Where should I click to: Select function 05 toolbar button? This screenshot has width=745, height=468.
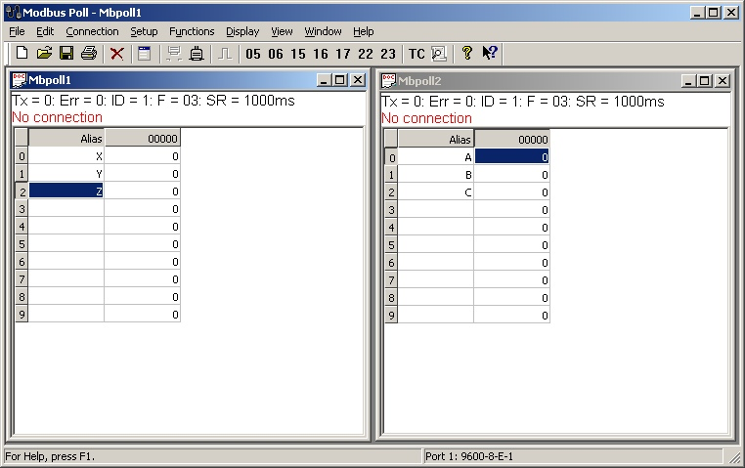pyautogui.click(x=253, y=54)
